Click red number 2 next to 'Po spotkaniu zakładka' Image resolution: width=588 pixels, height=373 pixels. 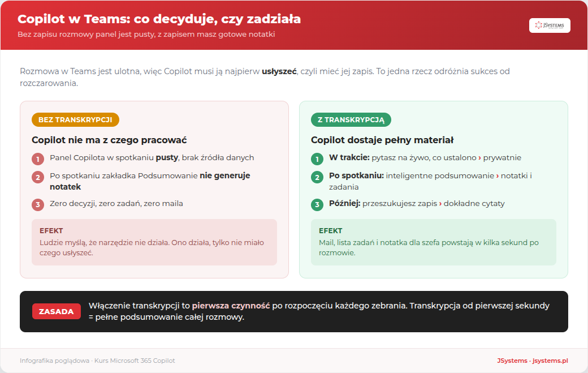click(38, 177)
